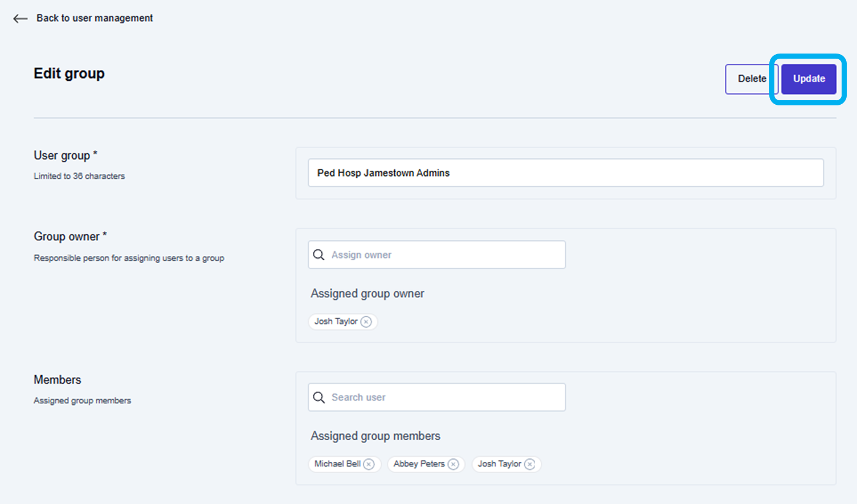Click the magnifier icon in Assign owner
The image size is (857, 504).
(319, 255)
